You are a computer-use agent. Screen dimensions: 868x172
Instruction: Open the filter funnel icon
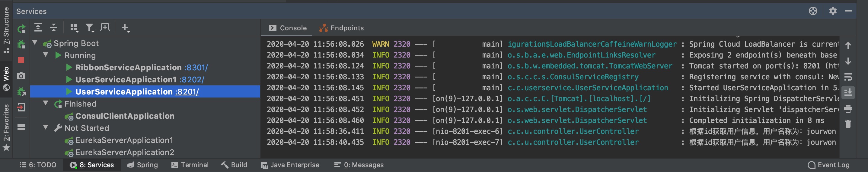(89, 28)
